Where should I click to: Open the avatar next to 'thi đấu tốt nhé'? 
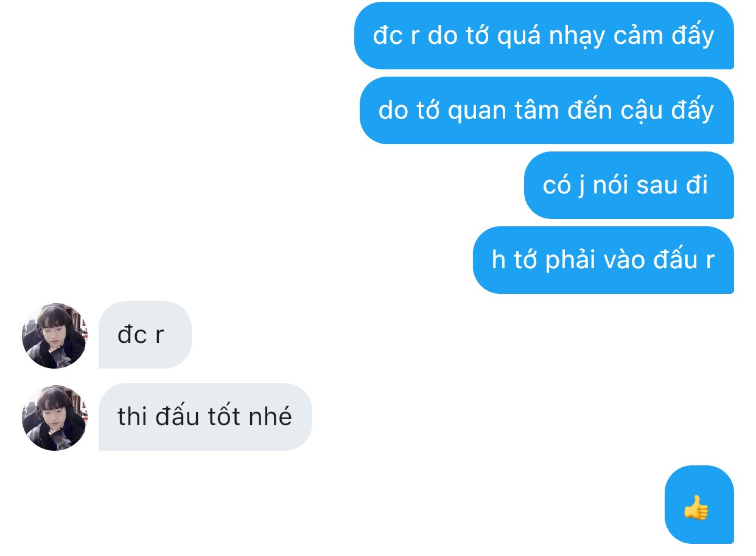[55, 417]
